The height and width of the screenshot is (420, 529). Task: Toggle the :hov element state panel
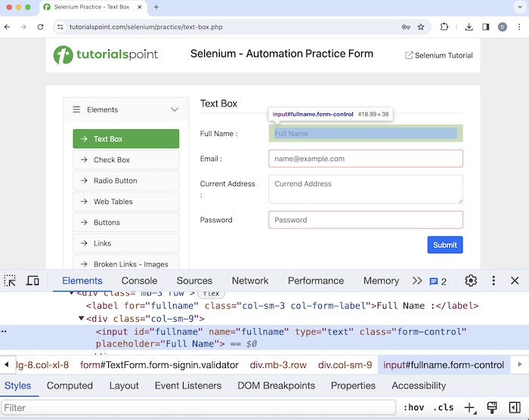click(x=413, y=408)
